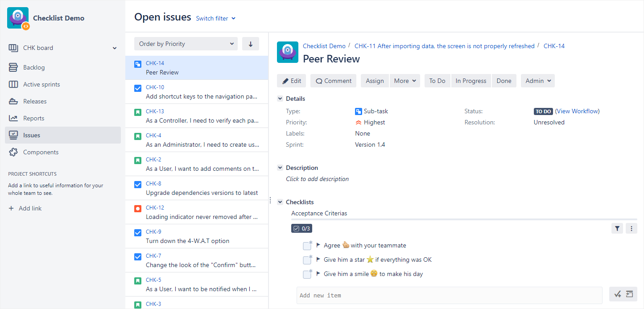Click the save checkmark-plus icon below the checklist
This screenshot has width=644, height=309.
coord(618,294)
